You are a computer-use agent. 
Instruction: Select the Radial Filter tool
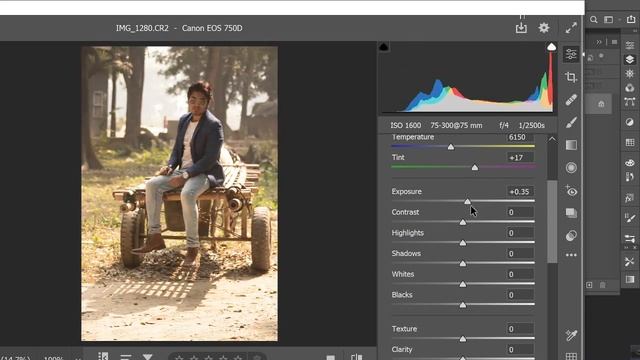point(571,167)
